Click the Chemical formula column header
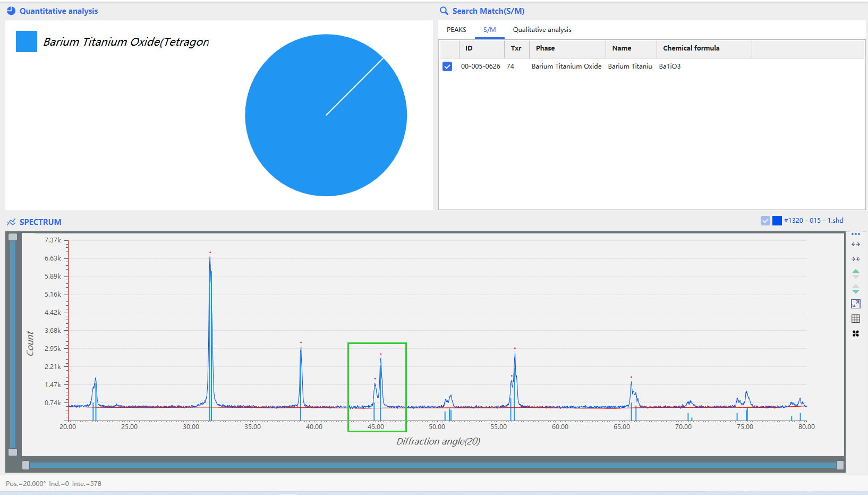Viewport: 868px width, 495px height. (x=691, y=48)
